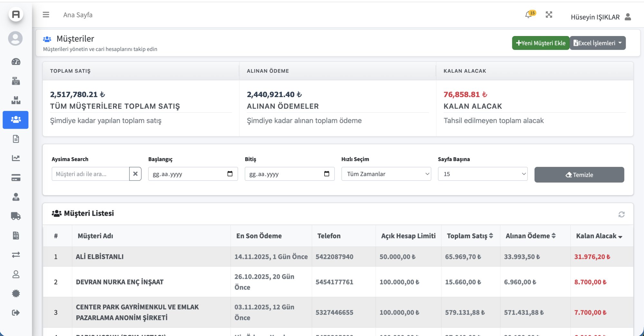The image size is (644, 336).
Task: Refresh the Müşteri Listesi table
Action: tap(621, 214)
